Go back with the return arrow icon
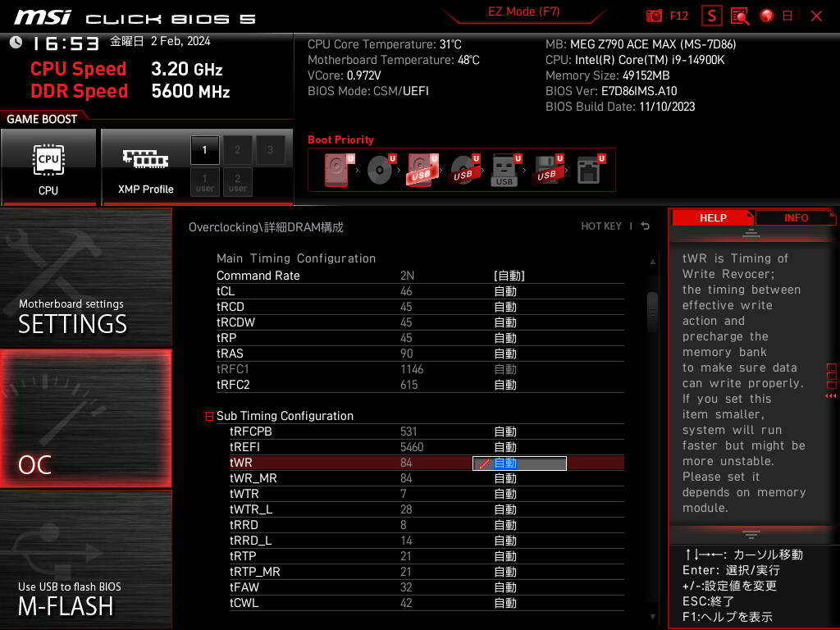 click(646, 226)
